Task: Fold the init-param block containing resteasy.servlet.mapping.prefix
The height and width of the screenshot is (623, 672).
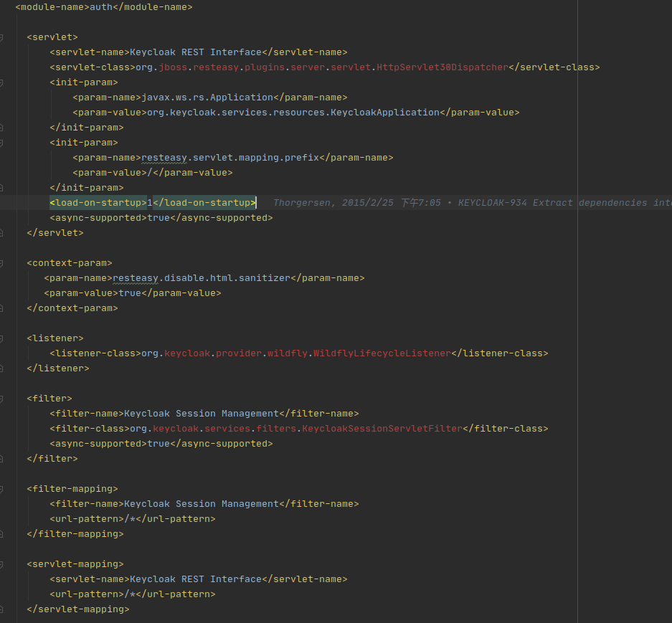Action: 1,143
